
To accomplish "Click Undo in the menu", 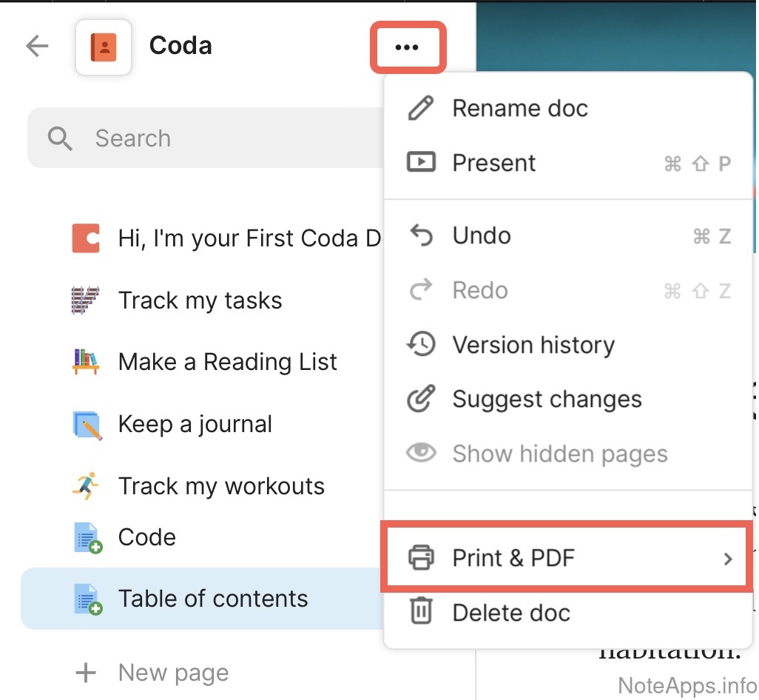I will tap(481, 236).
